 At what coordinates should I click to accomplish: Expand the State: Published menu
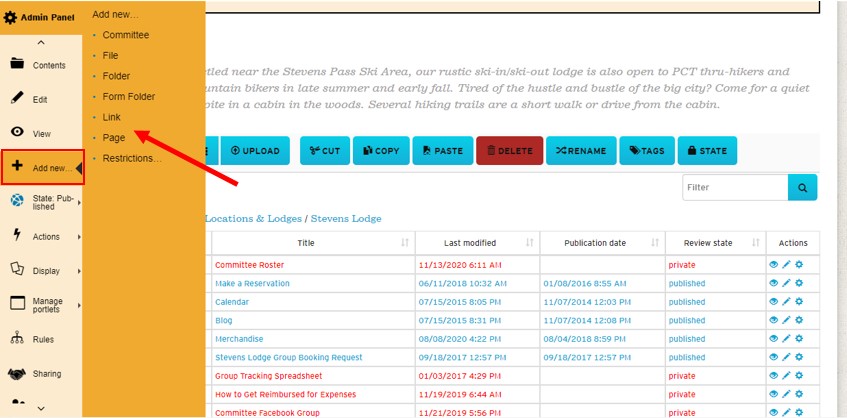point(42,202)
